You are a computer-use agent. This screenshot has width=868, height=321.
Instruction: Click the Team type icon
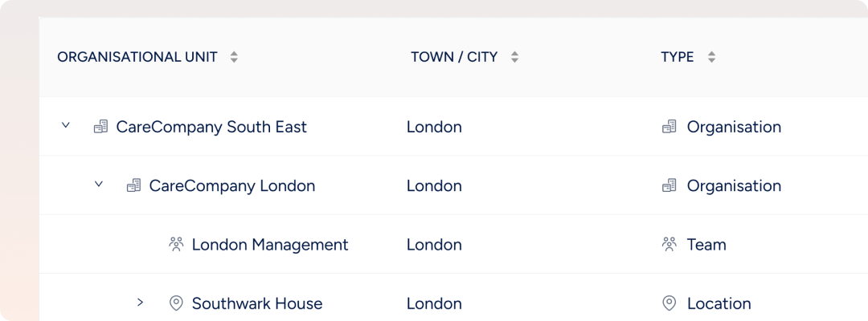click(x=669, y=244)
